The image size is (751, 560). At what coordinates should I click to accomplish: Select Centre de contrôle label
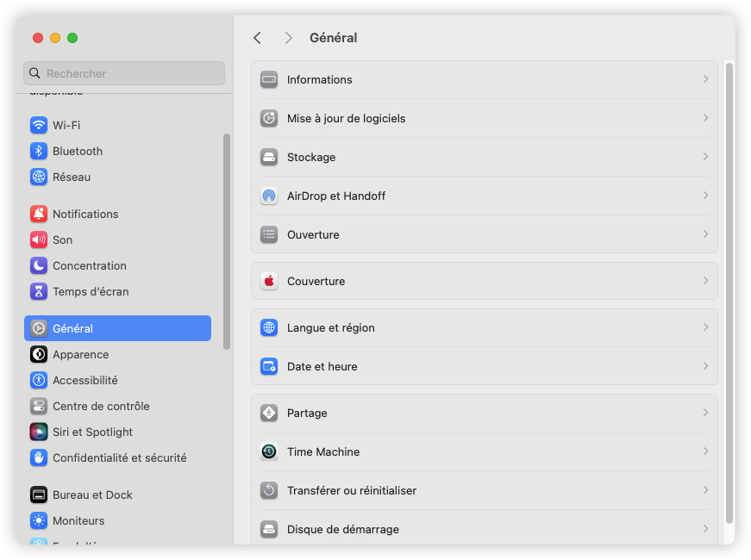coord(101,406)
